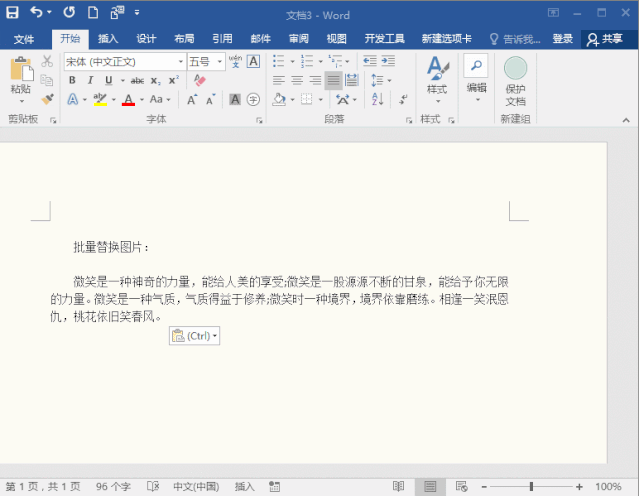The width and height of the screenshot is (639, 496).
Task: Apply character border A icon
Action: (x=253, y=61)
